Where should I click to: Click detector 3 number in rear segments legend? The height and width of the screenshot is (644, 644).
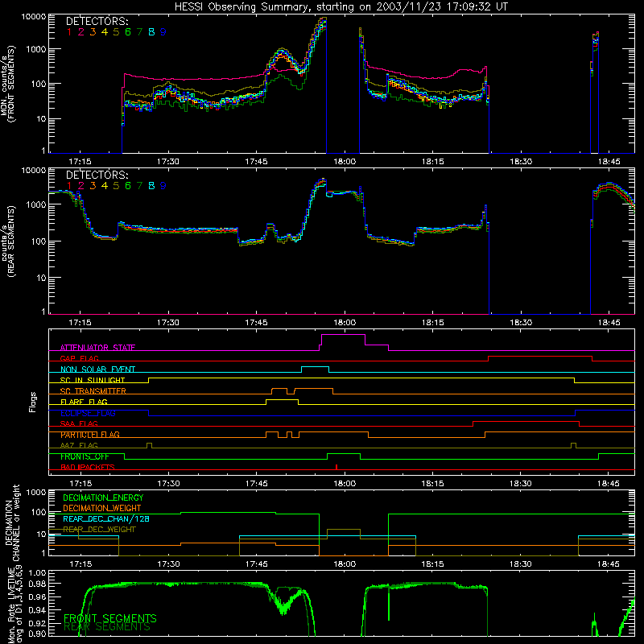tap(93, 186)
